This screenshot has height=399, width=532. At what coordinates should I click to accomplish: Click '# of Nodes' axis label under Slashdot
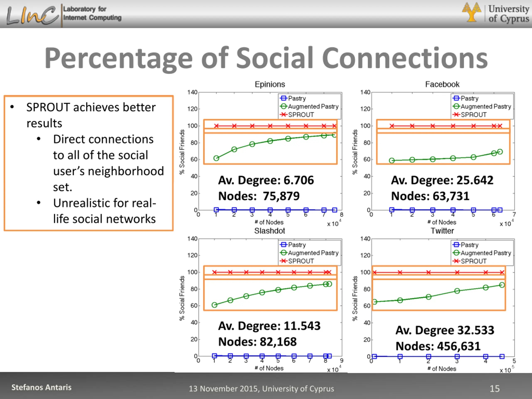click(269, 368)
